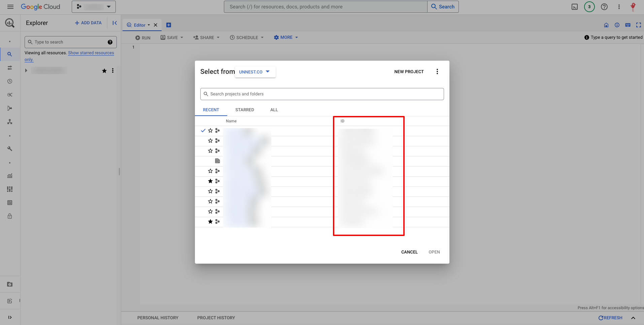
Task: Click the Explorer search help icon
Action: (110, 42)
